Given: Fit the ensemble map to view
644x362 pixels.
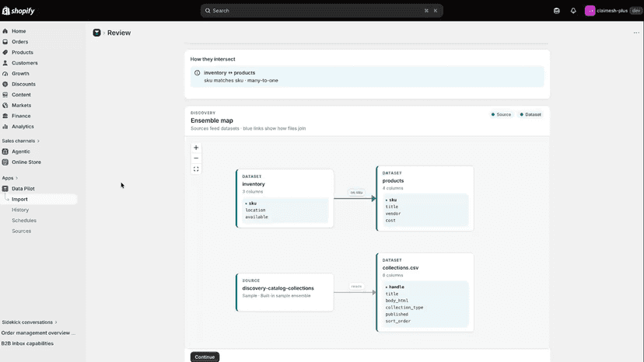Looking at the screenshot, I should (196, 169).
